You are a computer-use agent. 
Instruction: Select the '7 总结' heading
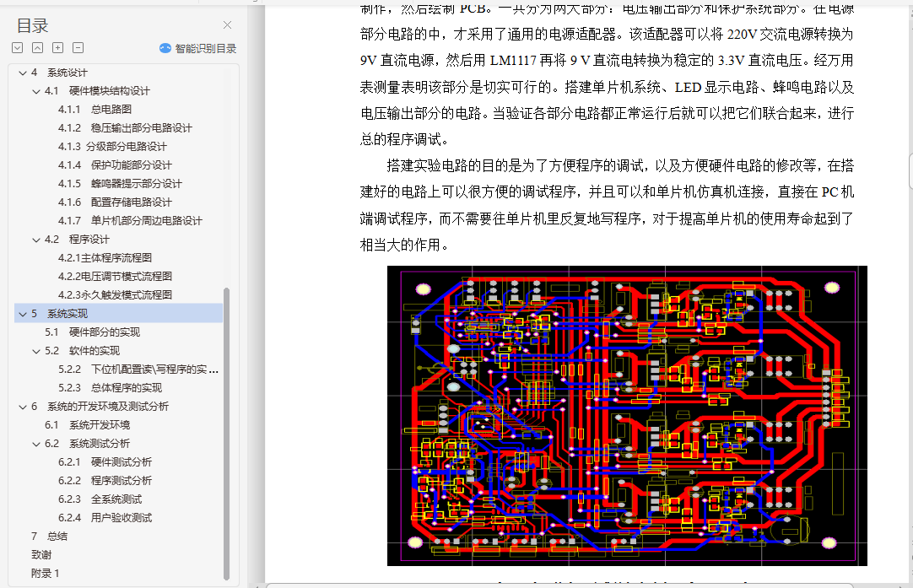click(49, 537)
